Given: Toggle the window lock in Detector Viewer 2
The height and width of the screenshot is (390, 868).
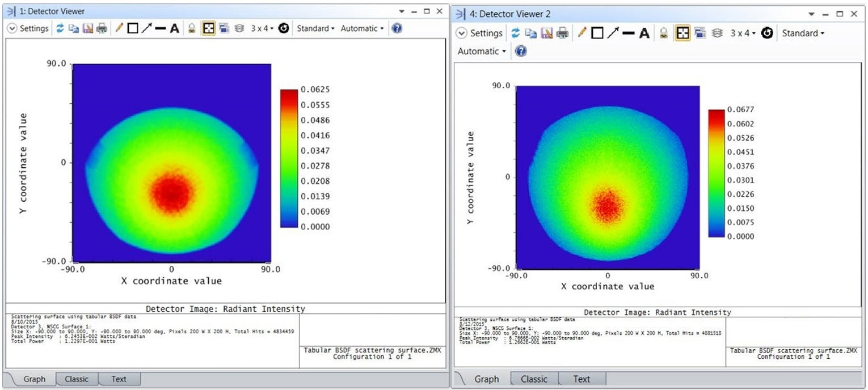Looking at the screenshot, I should click(663, 33).
